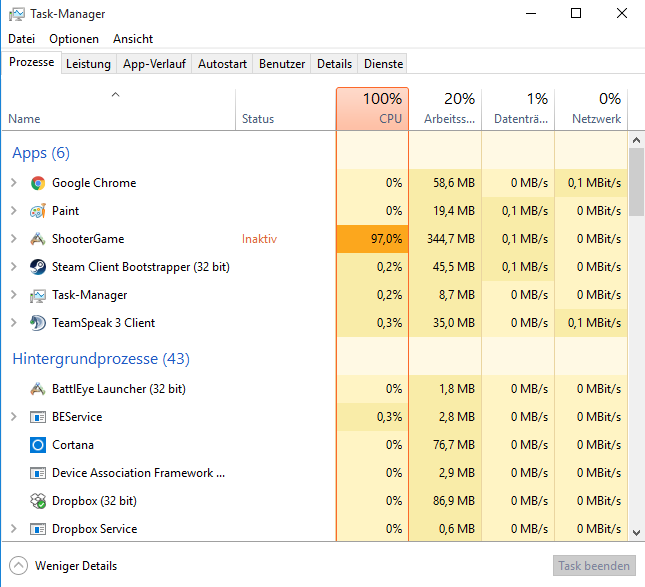Click the sort arrow above Name column
The height and width of the screenshot is (587, 645).
point(116,95)
